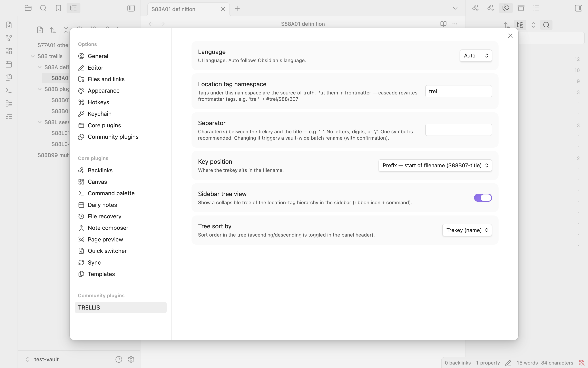This screenshot has width=588, height=368.
Task: Open Keychain settings section
Action: 120,114
